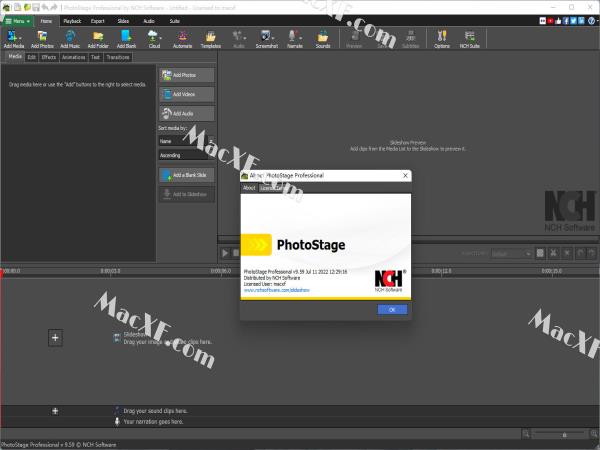Click the thumbs-up like icon
The height and width of the screenshot is (450, 600).
coord(558,21)
